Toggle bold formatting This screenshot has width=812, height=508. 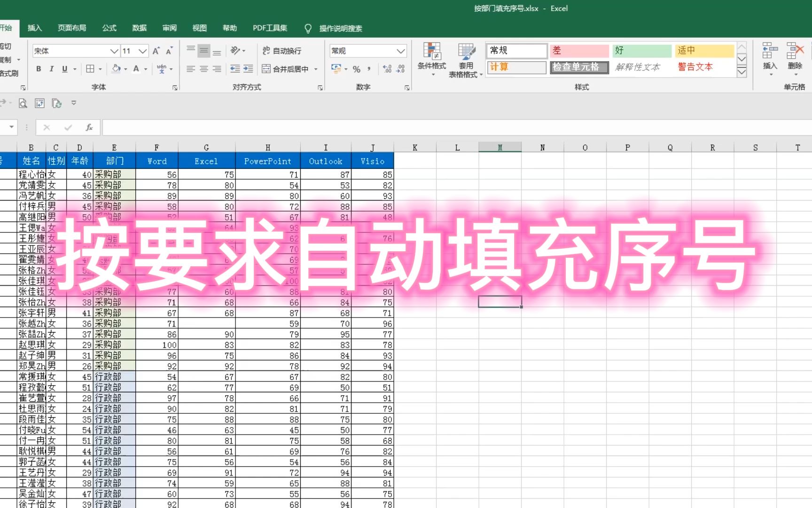tap(39, 69)
